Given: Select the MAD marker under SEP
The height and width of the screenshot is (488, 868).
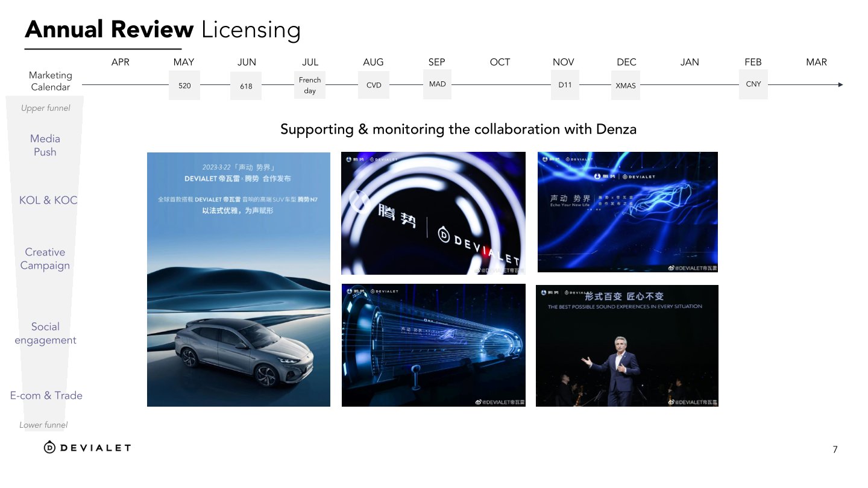Looking at the screenshot, I should [x=437, y=84].
